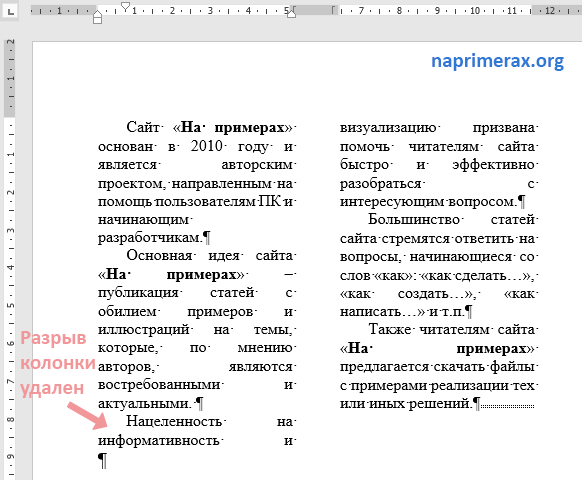
Task: Click the word 'иллюстраций'
Action: coord(144,330)
